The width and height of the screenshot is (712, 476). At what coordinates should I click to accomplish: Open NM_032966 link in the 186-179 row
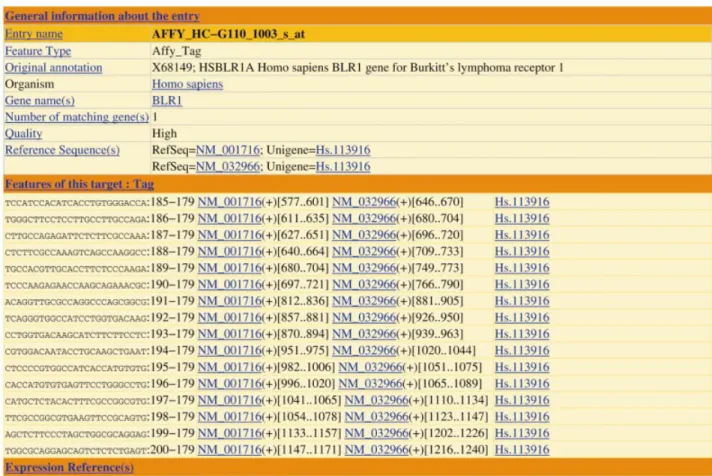(364, 218)
